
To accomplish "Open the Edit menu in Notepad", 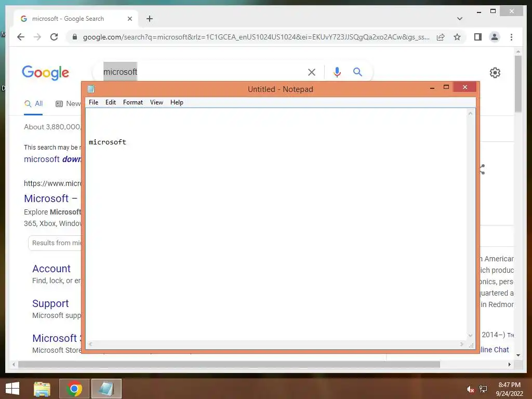I will (x=111, y=102).
